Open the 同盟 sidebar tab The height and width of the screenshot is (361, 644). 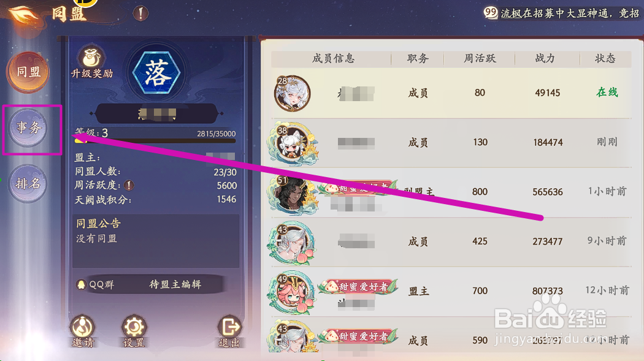tap(28, 72)
